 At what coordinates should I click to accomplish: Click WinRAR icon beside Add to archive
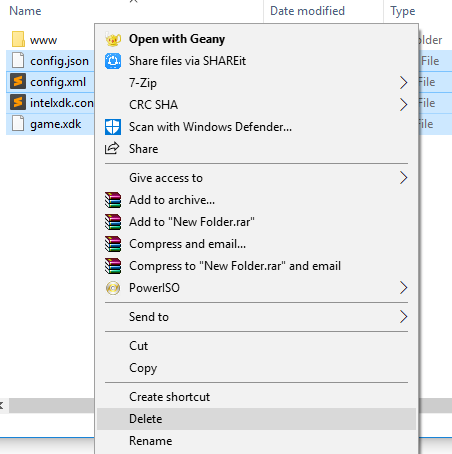point(113,200)
